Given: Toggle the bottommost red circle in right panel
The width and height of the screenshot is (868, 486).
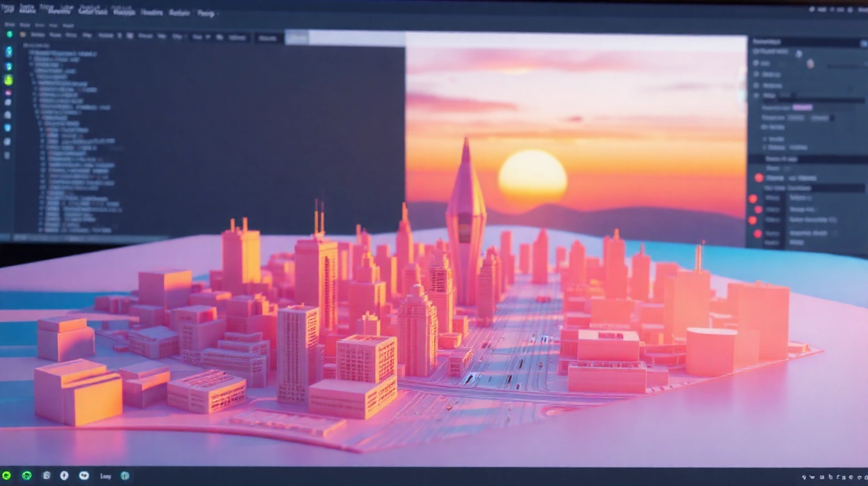Looking at the screenshot, I should tap(758, 233).
